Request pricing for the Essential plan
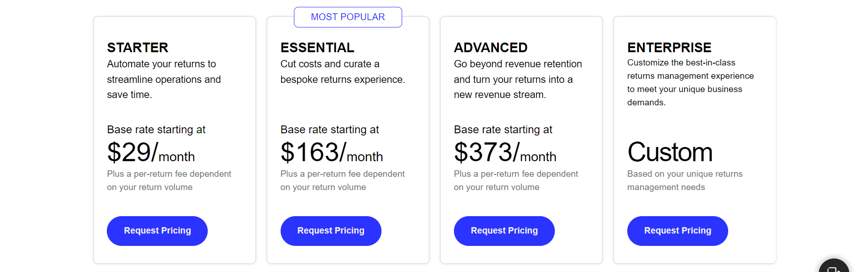 (x=331, y=231)
